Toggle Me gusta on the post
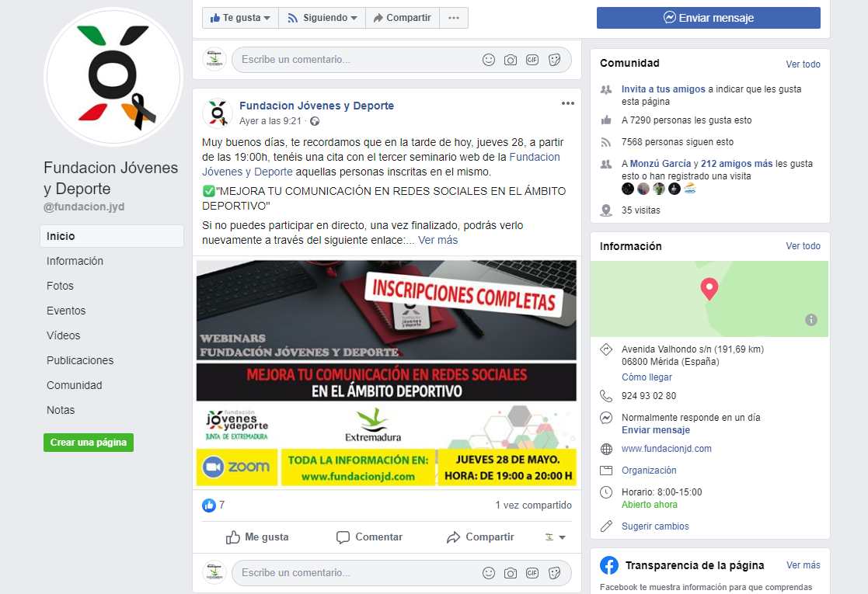The image size is (868, 594). (x=257, y=537)
